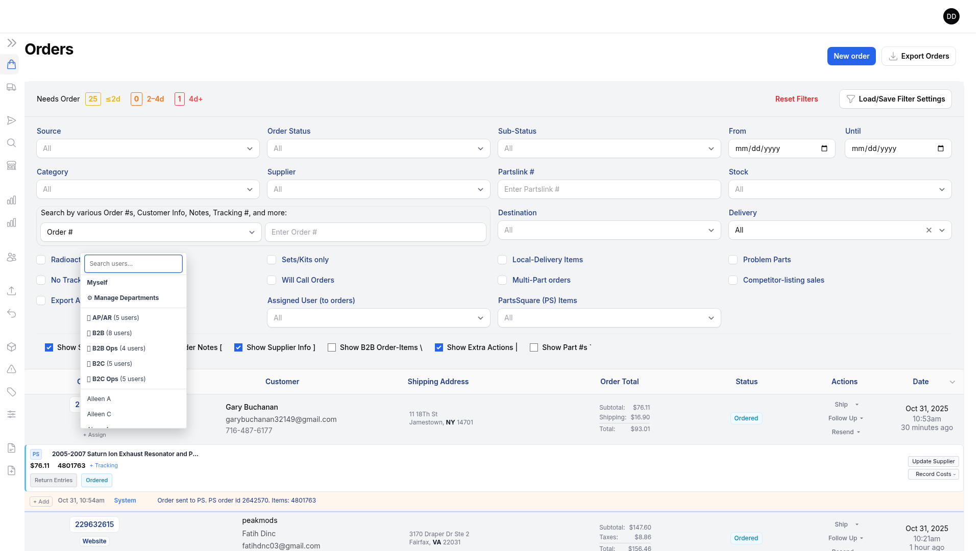Click the PS badge on the Saturn Ion item
The image size is (980, 551).
(x=36, y=454)
